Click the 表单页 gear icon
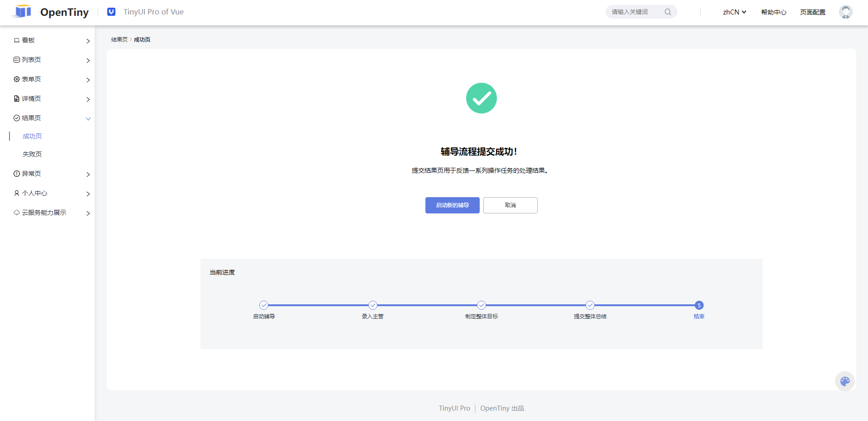 tap(17, 79)
